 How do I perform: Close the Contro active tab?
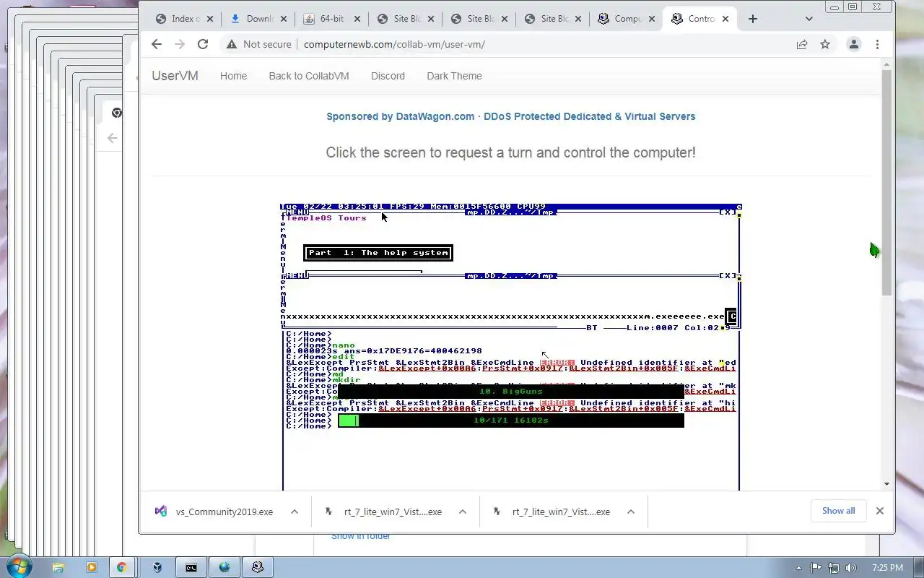tap(725, 19)
